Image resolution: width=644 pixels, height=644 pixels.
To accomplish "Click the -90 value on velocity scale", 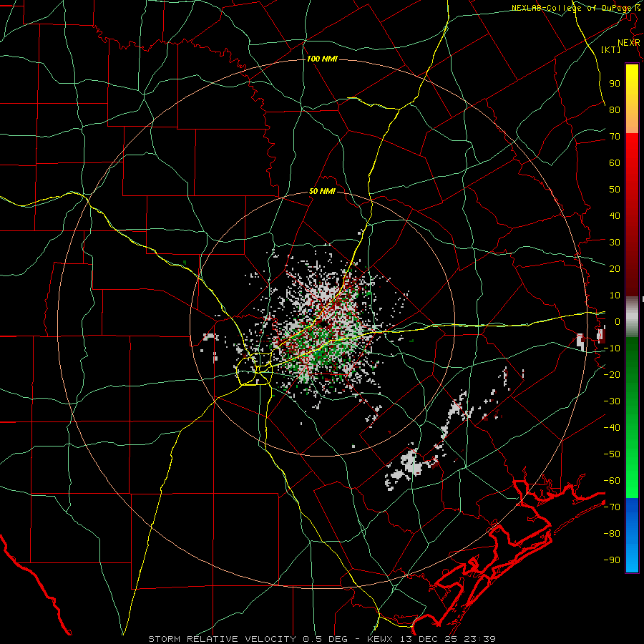I will pyautogui.click(x=612, y=560).
